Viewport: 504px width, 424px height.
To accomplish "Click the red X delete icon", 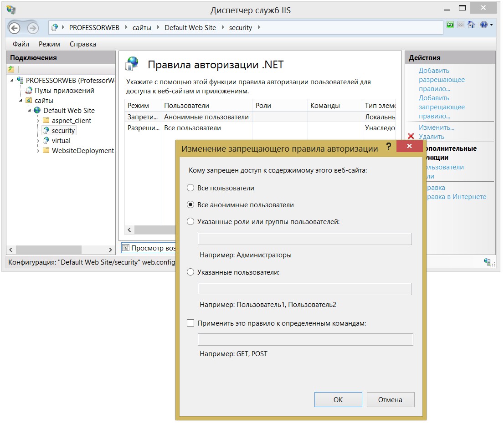I will (x=411, y=136).
